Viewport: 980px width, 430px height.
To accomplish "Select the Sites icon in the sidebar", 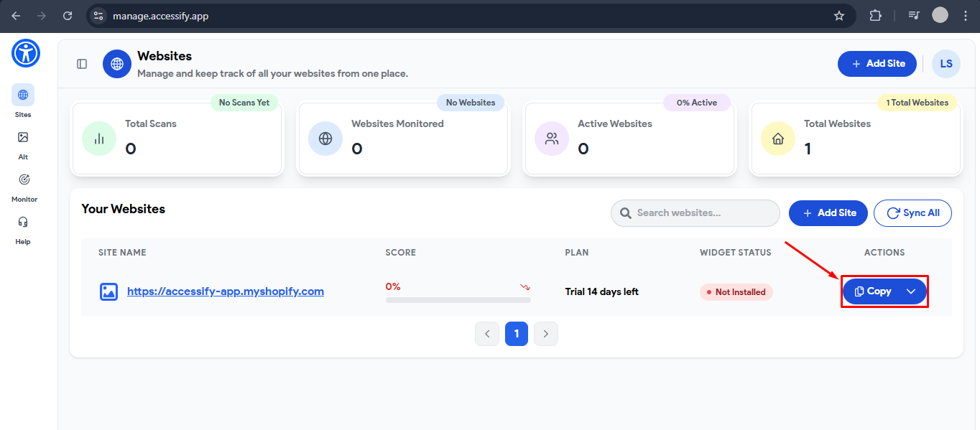I will tap(23, 94).
